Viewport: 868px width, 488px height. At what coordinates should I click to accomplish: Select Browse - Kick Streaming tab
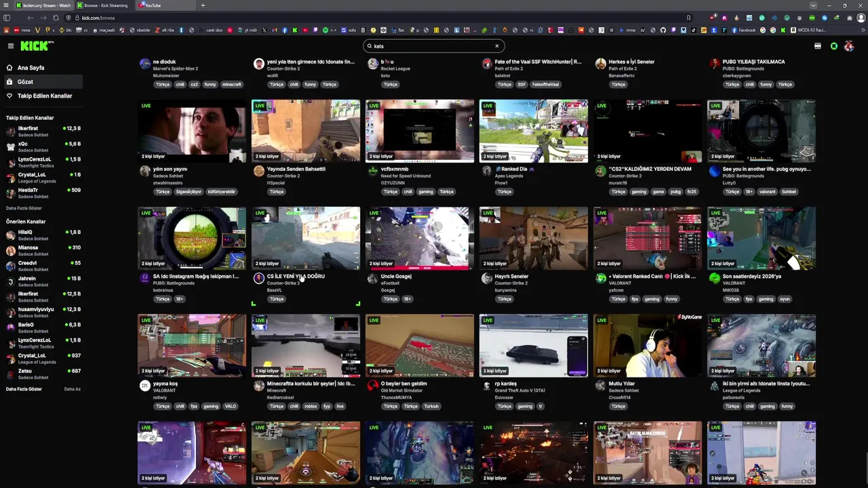click(105, 5)
